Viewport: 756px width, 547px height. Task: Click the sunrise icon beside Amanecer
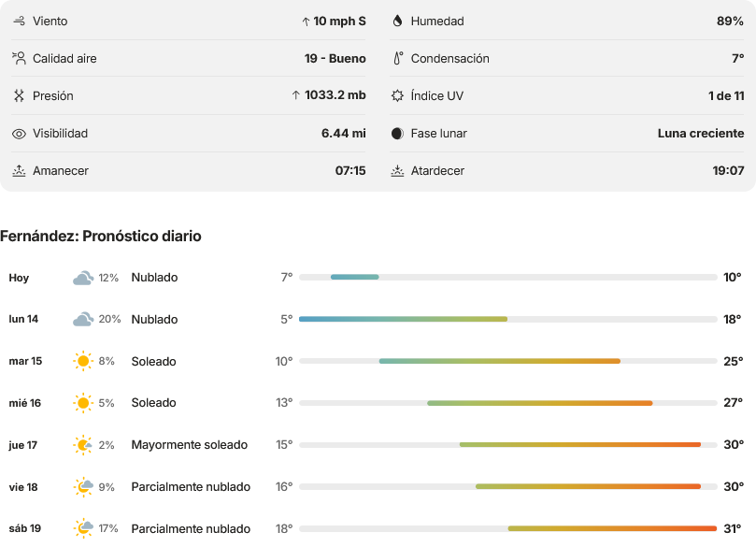19,171
